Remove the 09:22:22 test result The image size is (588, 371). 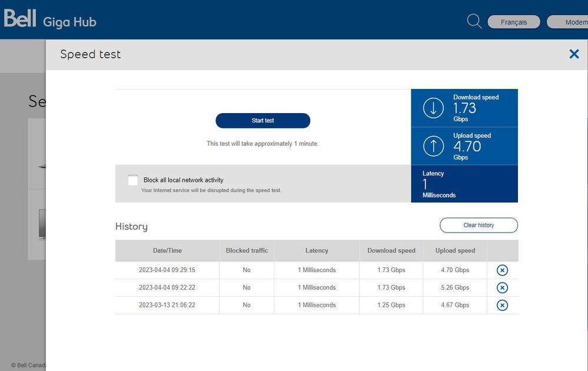point(502,288)
